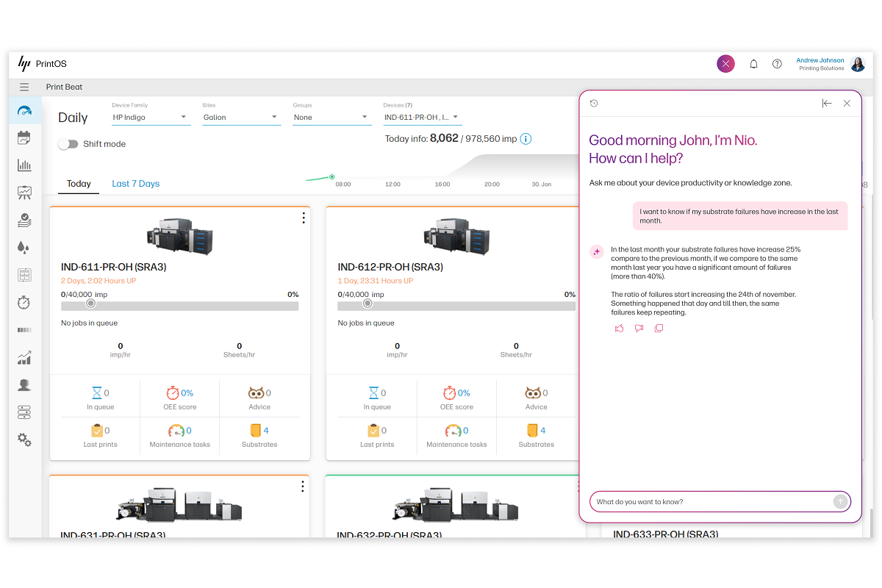Show info about today's impressions
The height and width of the screenshot is (588, 882).
coord(526,139)
